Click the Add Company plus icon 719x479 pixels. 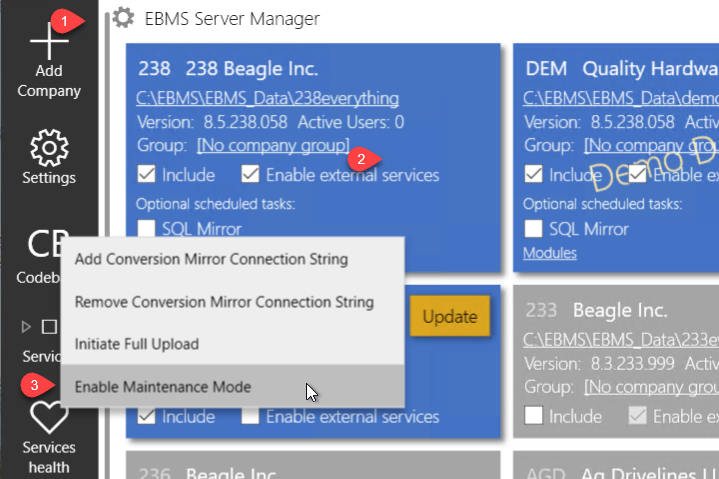(49, 41)
